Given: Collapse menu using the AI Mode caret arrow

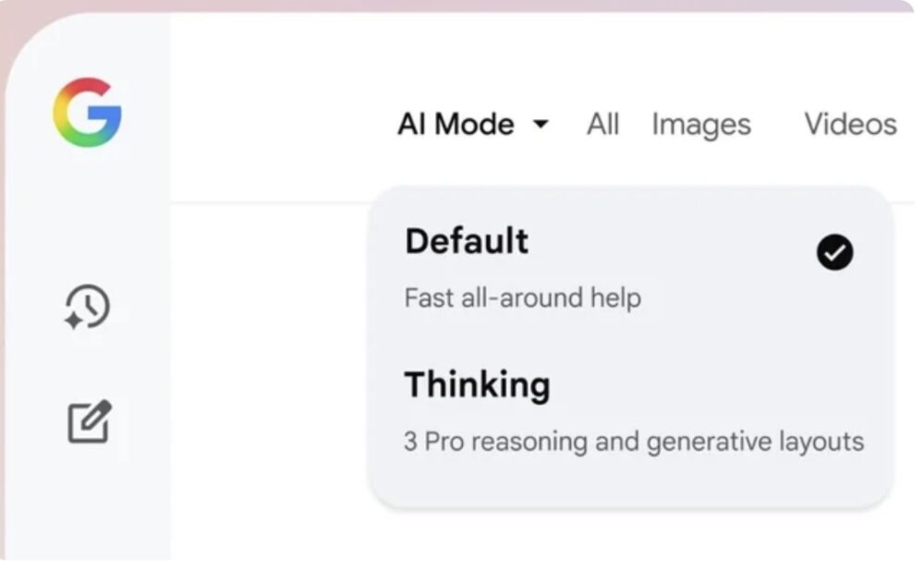Looking at the screenshot, I should [x=541, y=124].
